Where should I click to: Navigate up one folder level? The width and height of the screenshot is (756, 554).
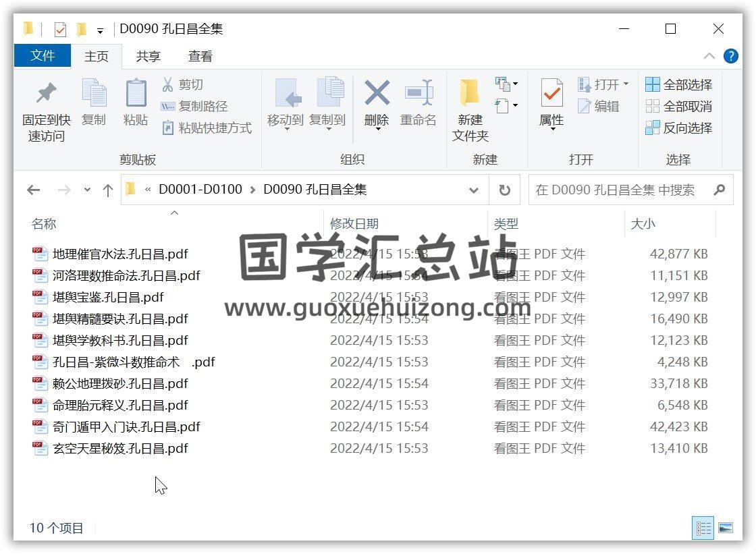pyautogui.click(x=107, y=190)
